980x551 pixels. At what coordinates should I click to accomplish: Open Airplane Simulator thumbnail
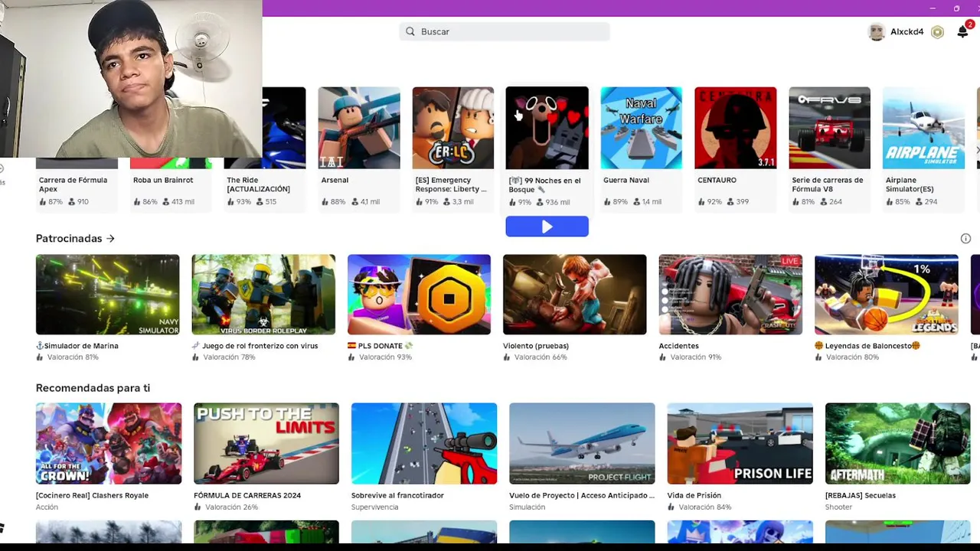tap(923, 128)
